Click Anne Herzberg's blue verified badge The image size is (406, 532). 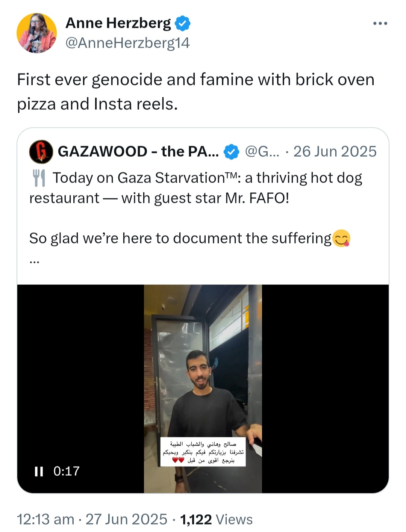(183, 24)
